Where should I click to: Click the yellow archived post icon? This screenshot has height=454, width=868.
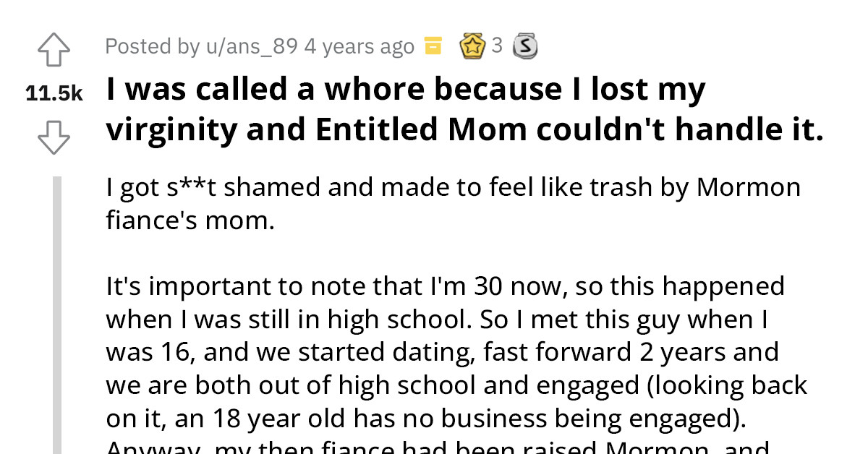433,45
